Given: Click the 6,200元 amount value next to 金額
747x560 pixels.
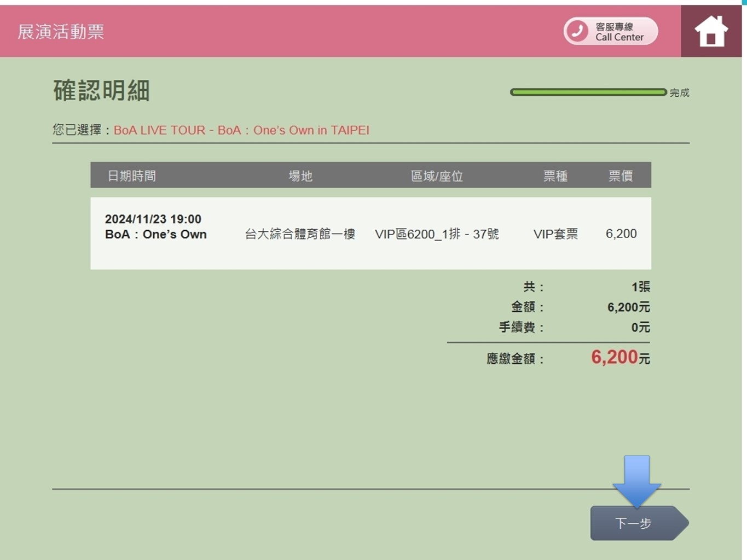Looking at the screenshot, I should [x=629, y=307].
